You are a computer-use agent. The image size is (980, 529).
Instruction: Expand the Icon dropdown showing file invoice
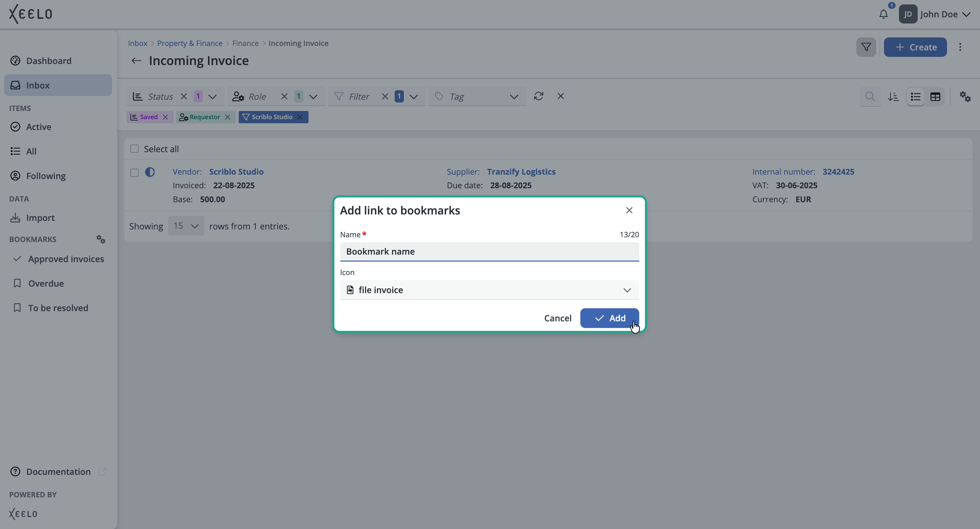pyautogui.click(x=489, y=290)
